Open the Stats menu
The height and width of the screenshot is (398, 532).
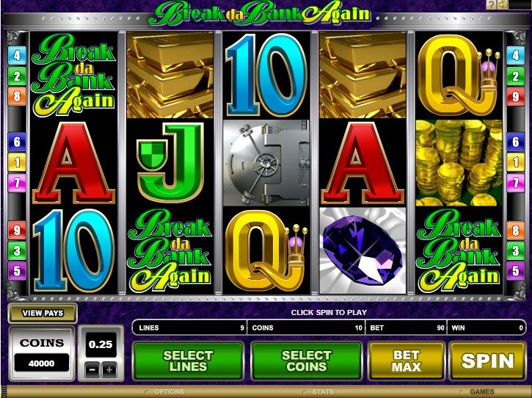pyautogui.click(x=323, y=391)
